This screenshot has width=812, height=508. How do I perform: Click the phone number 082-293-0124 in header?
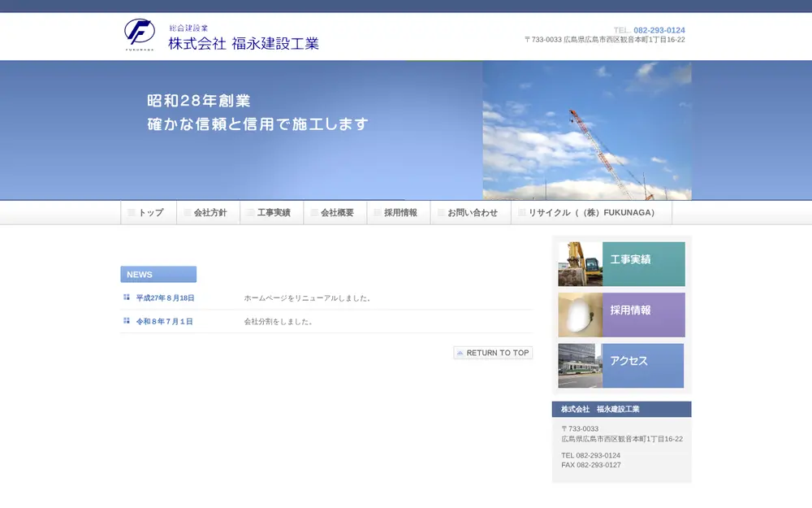pyautogui.click(x=659, y=30)
